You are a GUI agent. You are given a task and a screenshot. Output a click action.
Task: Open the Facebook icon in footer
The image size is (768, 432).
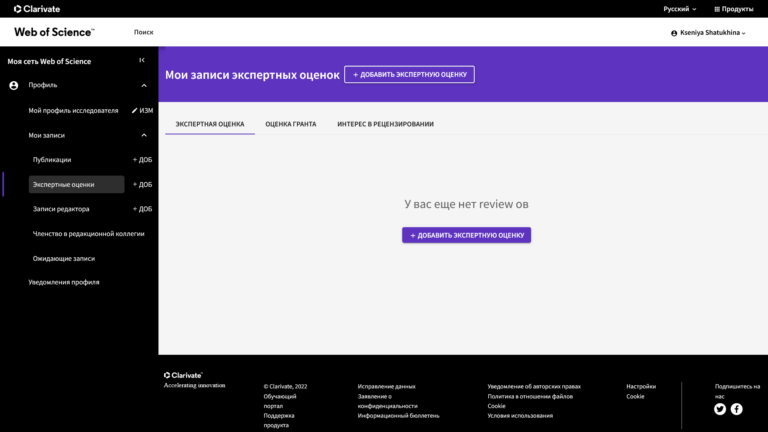(x=737, y=409)
